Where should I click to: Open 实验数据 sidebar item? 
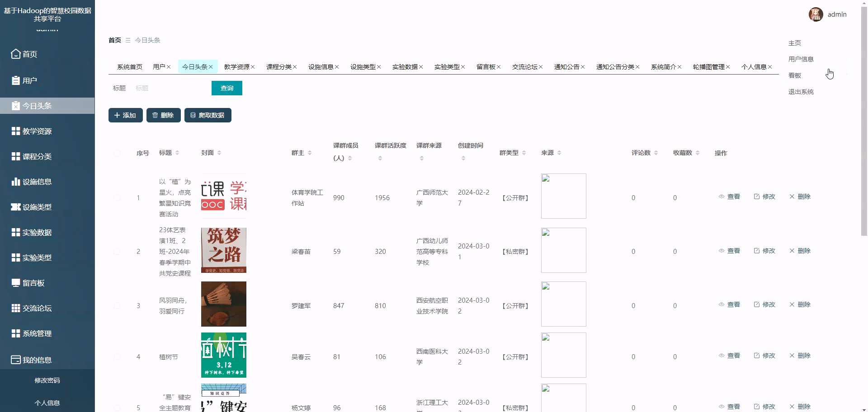pos(47,232)
